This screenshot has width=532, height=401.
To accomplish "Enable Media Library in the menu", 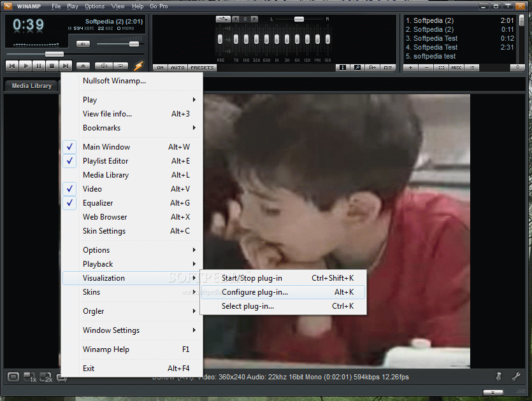I will click(133, 175).
